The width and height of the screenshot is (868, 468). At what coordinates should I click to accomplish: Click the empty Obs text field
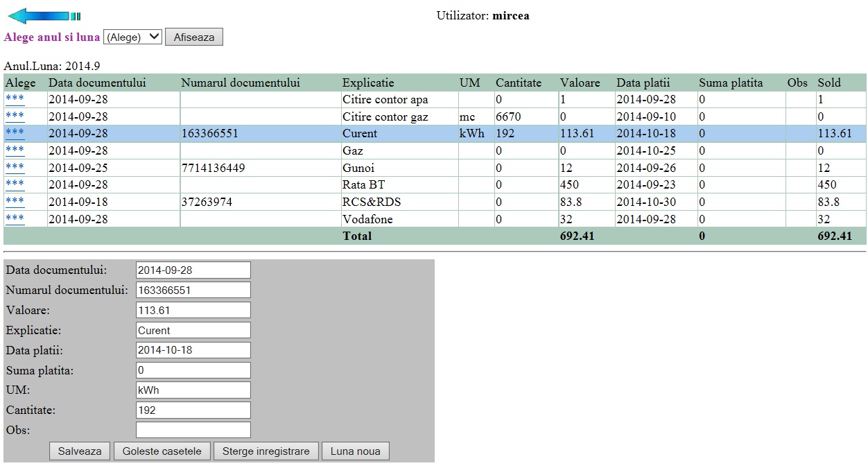point(193,430)
